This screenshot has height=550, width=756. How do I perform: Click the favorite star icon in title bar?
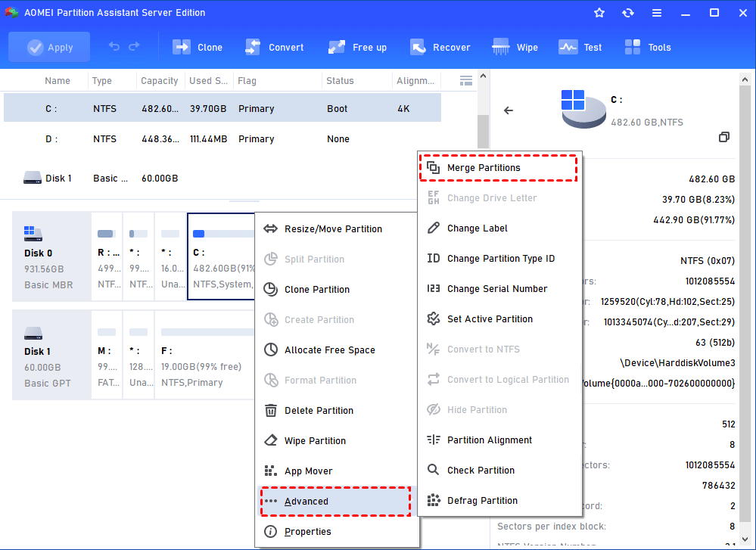[599, 13]
